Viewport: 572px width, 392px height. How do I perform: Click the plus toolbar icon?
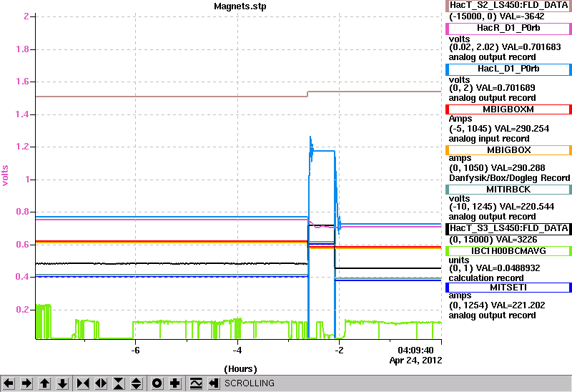click(175, 383)
